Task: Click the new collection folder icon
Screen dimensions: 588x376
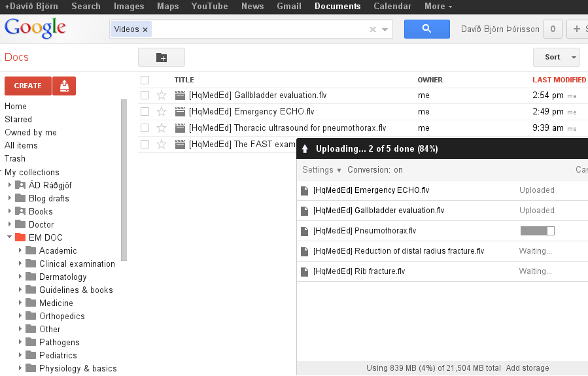Action: (x=162, y=58)
